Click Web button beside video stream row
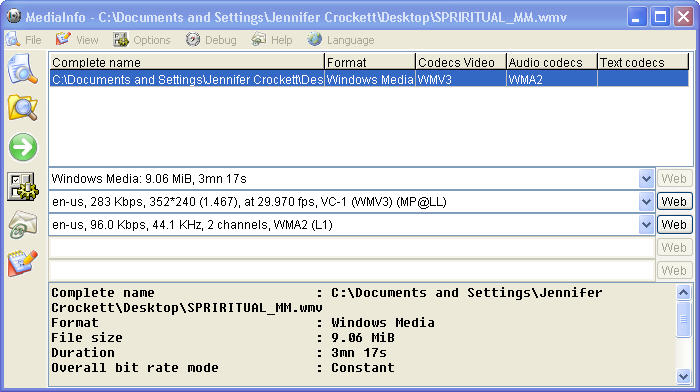Viewport: 700px width, 392px height. (674, 202)
